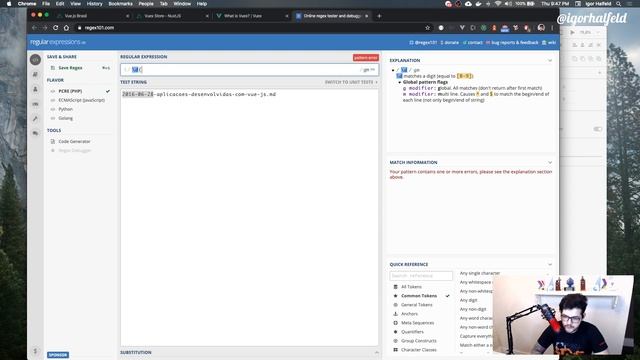
Task: Open a new browser tab
Action: (379, 16)
